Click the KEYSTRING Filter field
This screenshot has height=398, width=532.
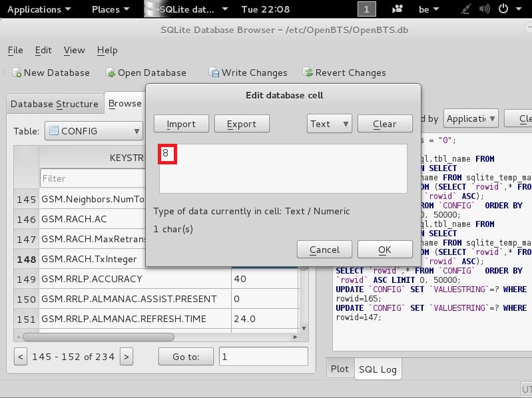(93, 178)
